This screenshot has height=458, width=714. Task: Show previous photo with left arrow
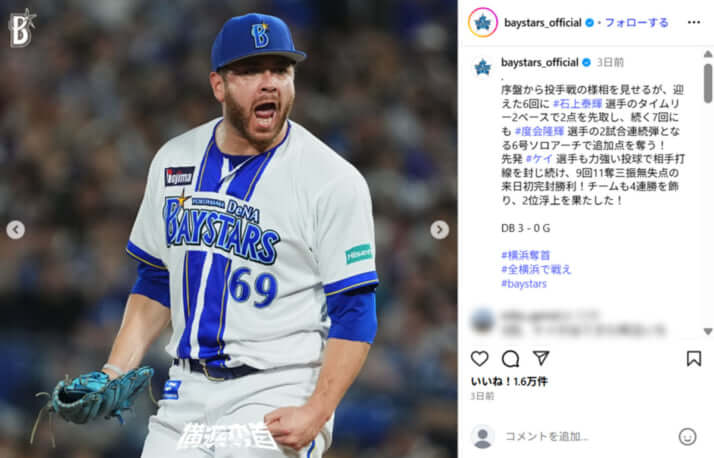tap(15, 229)
